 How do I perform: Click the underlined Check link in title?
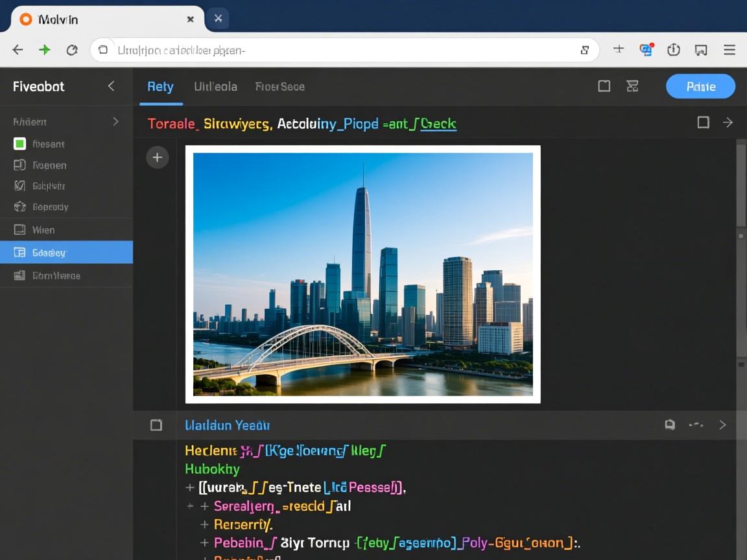click(438, 124)
